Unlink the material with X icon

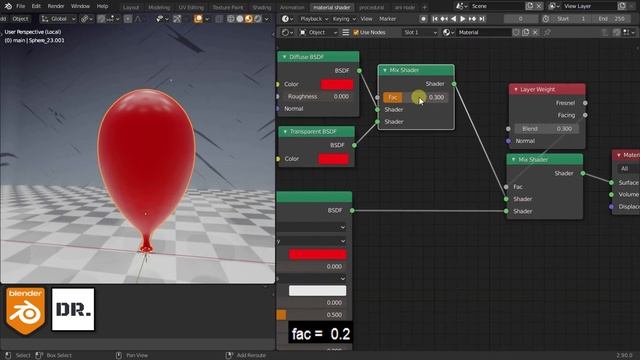(535, 32)
